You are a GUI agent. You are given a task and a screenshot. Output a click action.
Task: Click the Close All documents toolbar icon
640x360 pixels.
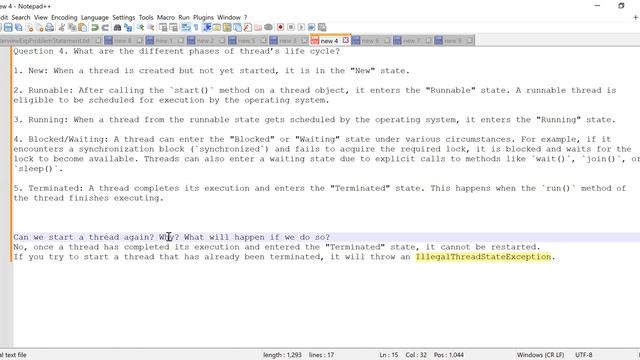pyautogui.click(x=39, y=27)
